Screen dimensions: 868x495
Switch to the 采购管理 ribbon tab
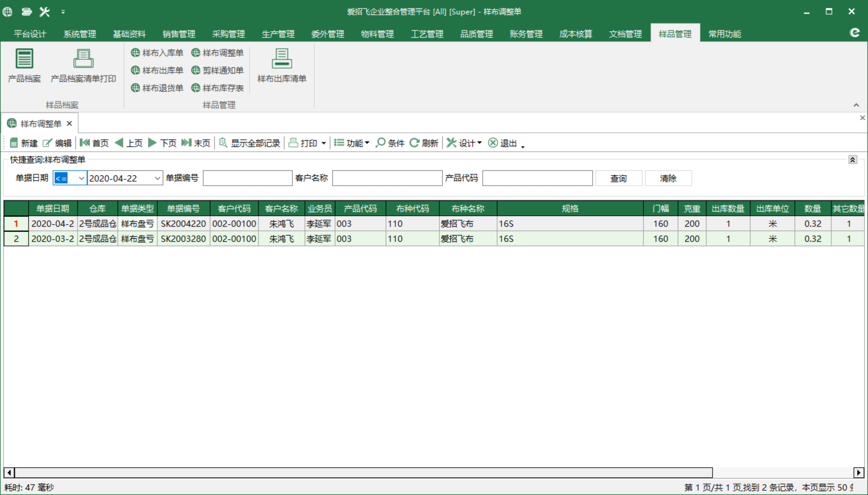pos(228,34)
